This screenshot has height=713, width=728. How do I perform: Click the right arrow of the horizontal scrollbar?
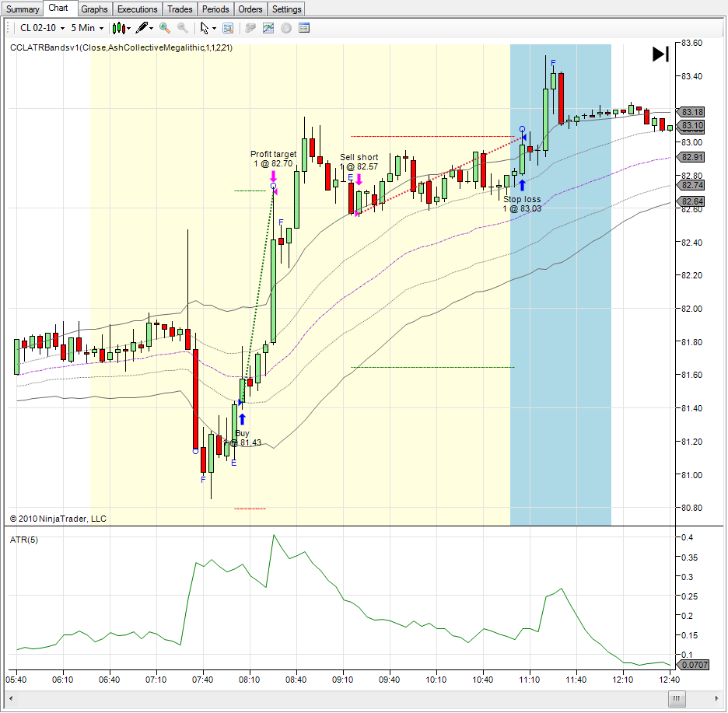(x=717, y=698)
